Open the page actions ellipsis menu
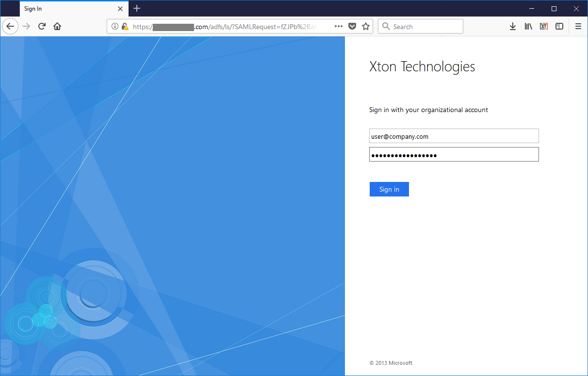 (x=338, y=26)
